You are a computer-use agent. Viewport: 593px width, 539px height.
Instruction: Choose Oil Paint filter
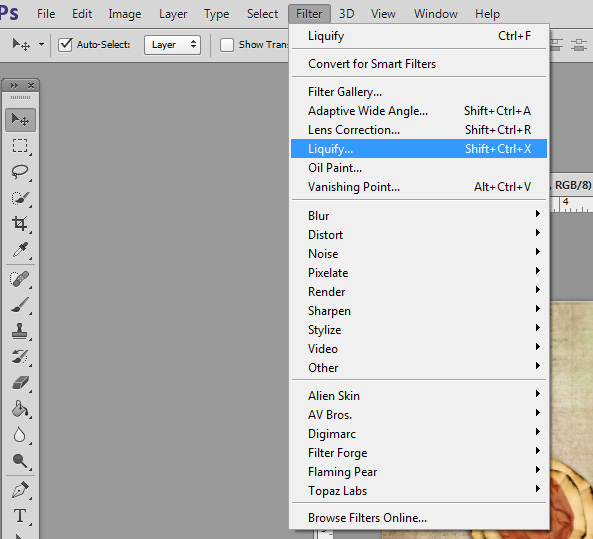pyautogui.click(x=419, y=168)
